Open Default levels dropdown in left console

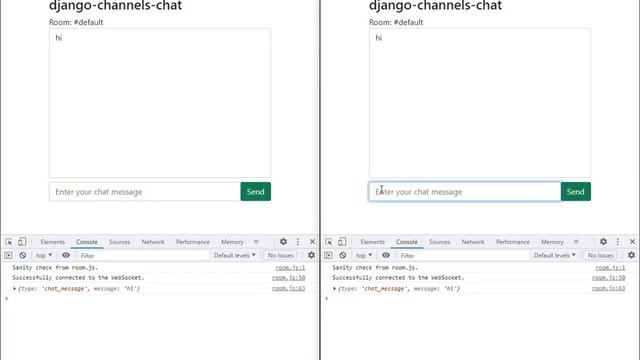[x=235, y=256]
